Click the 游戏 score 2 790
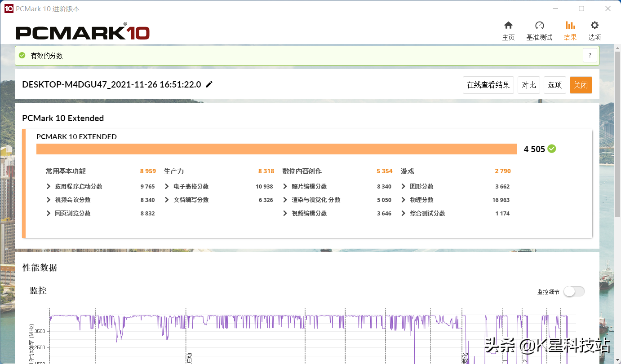Screen dimensions: 621x364 tap(503, 171)
